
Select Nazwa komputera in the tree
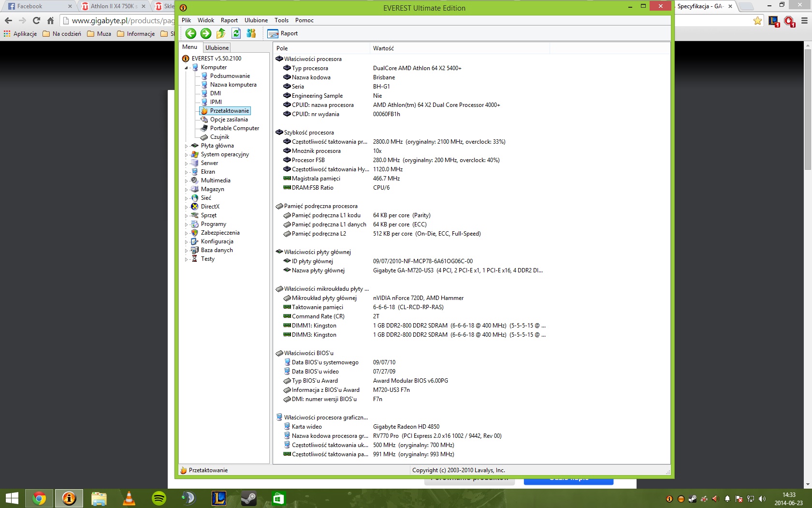tap(233, 85)
